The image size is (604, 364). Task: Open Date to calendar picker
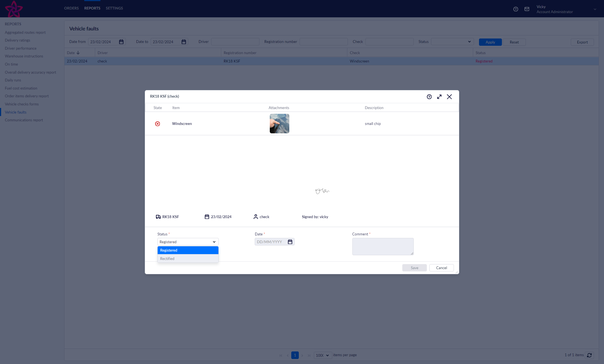(184, 42)
